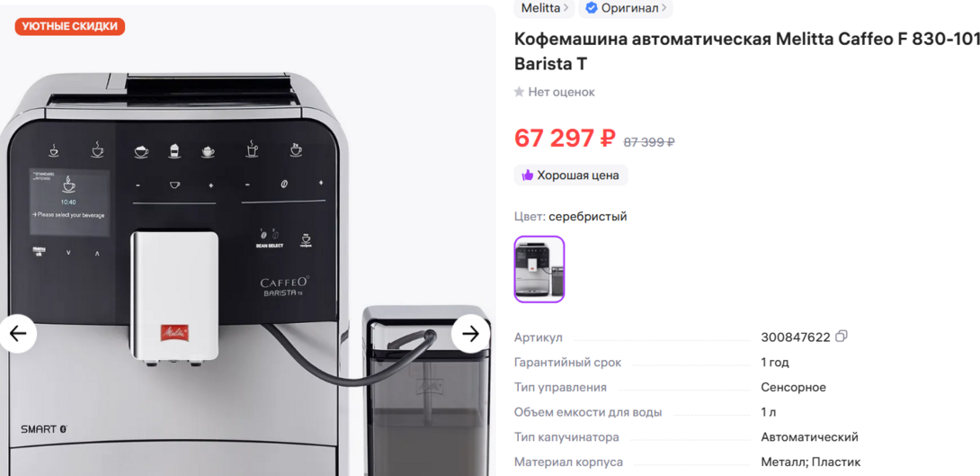Open the Оригинал authenticity badge

625,8
